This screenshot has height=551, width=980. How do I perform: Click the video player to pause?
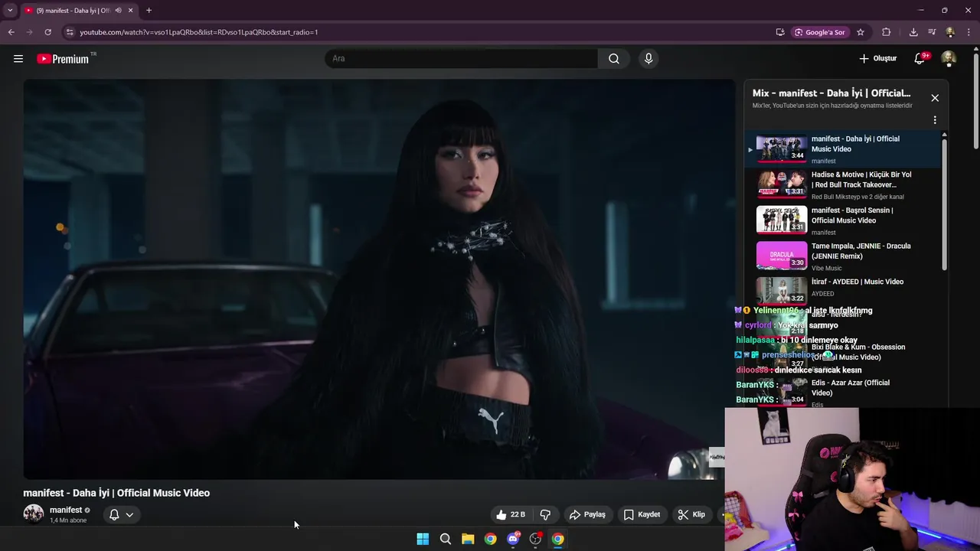click(379, 279)
